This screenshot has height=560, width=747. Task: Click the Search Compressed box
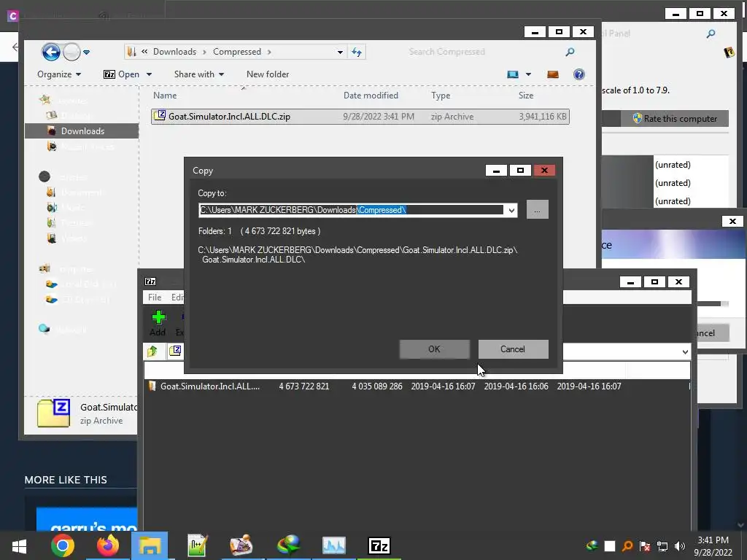pyautogui.click(x=484, y=52)
